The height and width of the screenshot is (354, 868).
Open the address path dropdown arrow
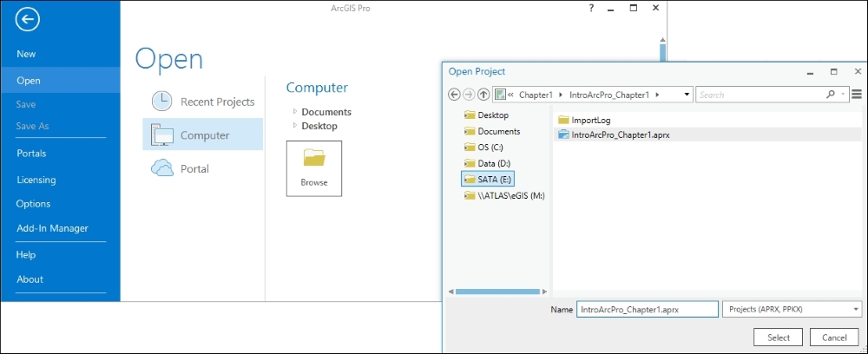point(687,95)
